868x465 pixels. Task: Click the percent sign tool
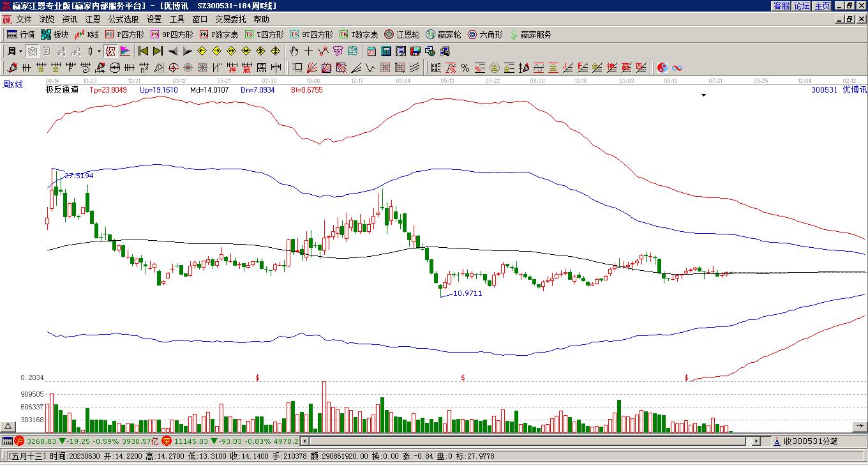coord(465,68)
